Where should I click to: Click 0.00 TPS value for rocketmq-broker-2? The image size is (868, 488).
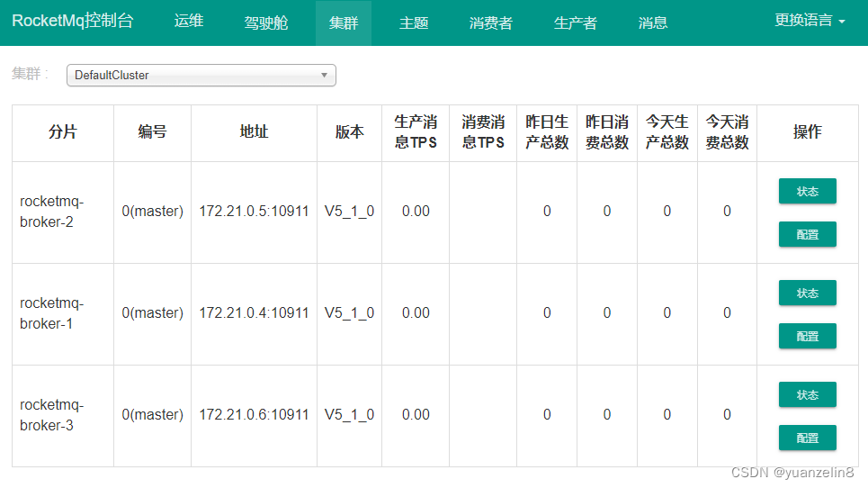[x=416, y=212]
